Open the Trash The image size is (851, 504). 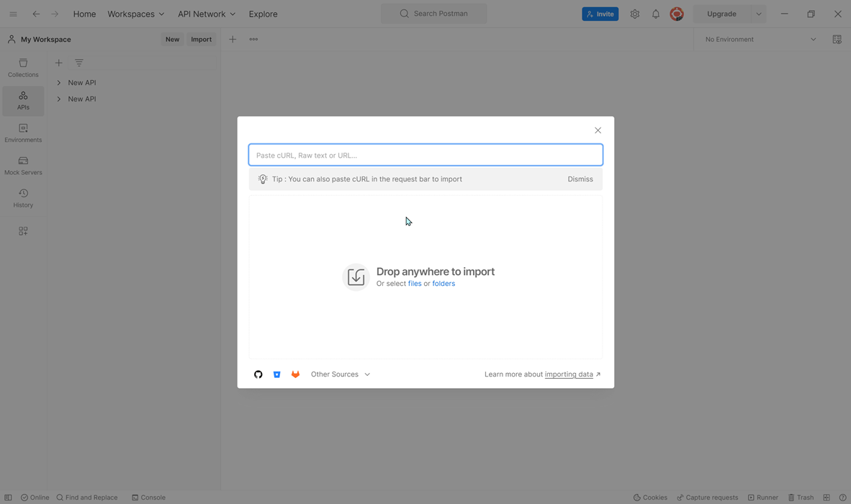tap(801, 498)
